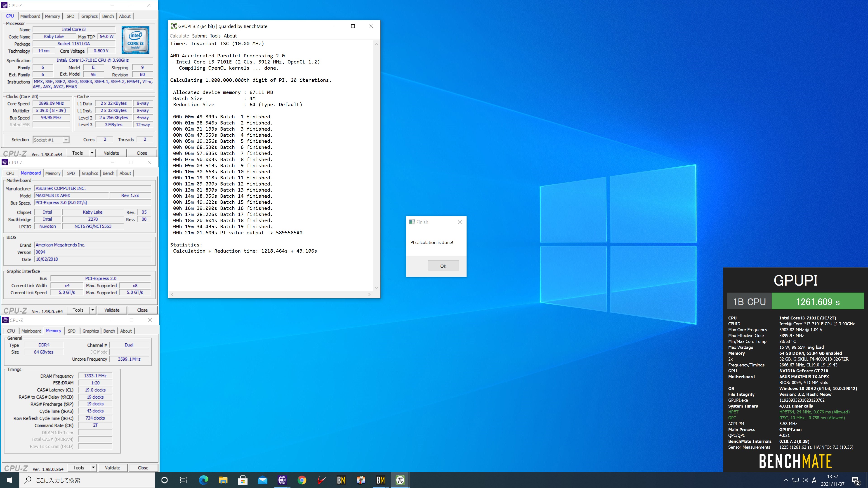Open Tools menu in GPUPI
868x488 pixels.
[x=215, y=36]
